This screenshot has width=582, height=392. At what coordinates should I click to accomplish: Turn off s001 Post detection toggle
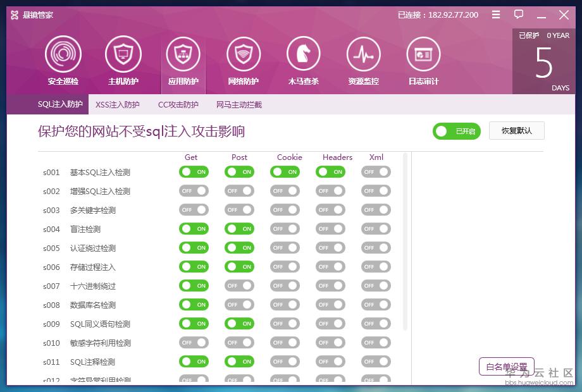(x=239, y=172)
